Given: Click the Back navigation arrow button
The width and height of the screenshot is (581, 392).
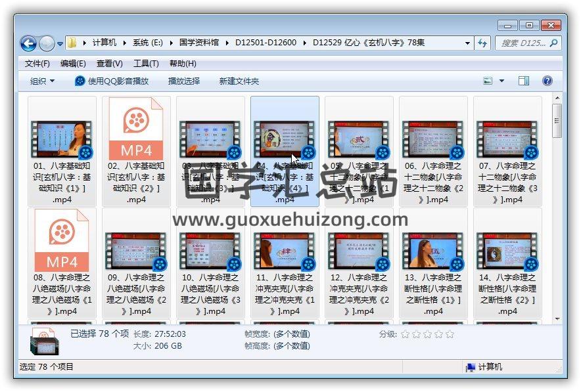Looking at the screenshot, I should [28, 43].
